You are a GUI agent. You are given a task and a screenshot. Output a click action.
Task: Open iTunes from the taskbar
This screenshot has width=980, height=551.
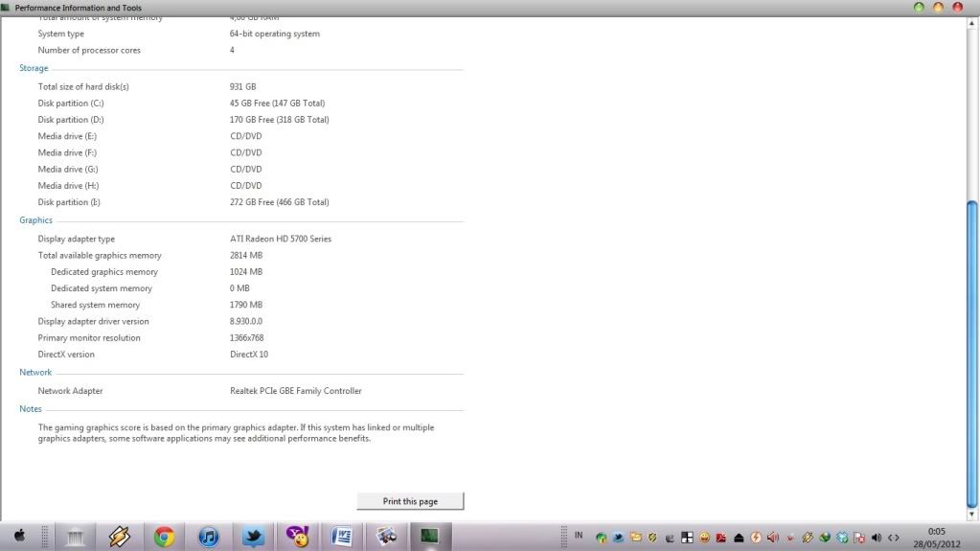pyautogui.click(x=209, y=537)
